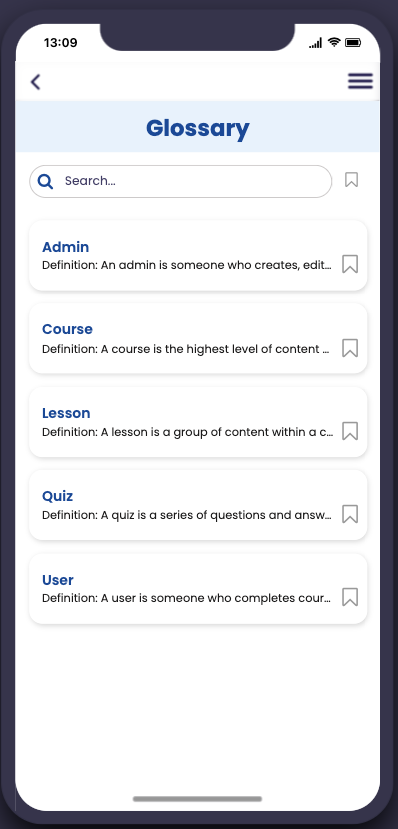
Task: Bookmark the Admin term
Action: coord(350,264)
